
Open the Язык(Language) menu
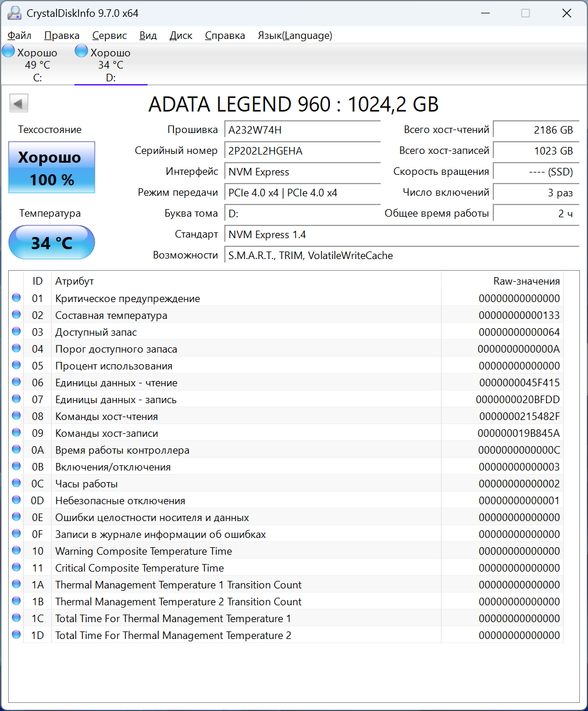tap(295, 35)
